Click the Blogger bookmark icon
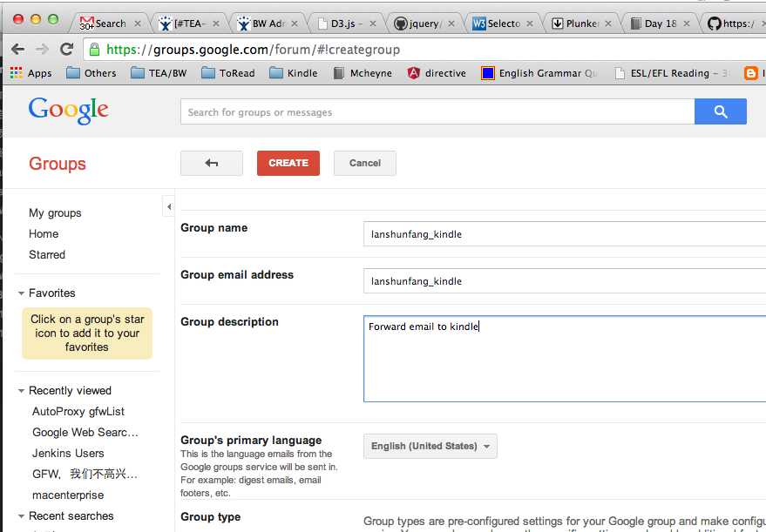 pyautogui.click(x=750, y=73)
